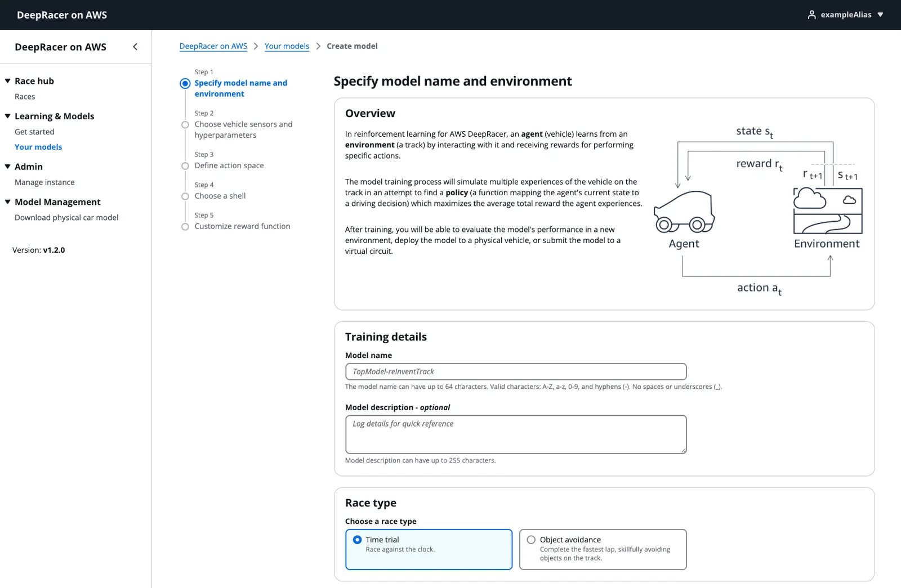This screenshot has width=901, height=588.
Task: Open Download physical car model
Action: click(66, 218)
